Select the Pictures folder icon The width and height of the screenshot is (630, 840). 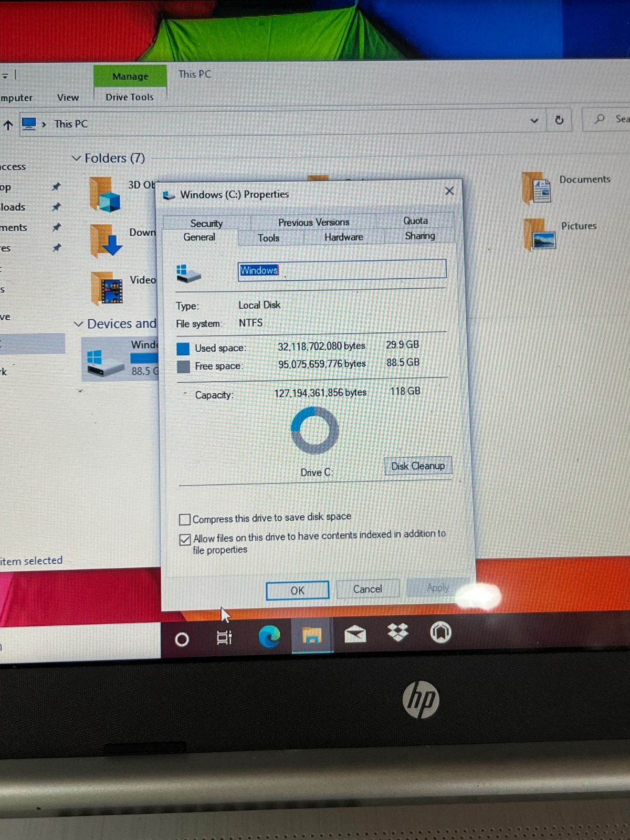[539, 235]
